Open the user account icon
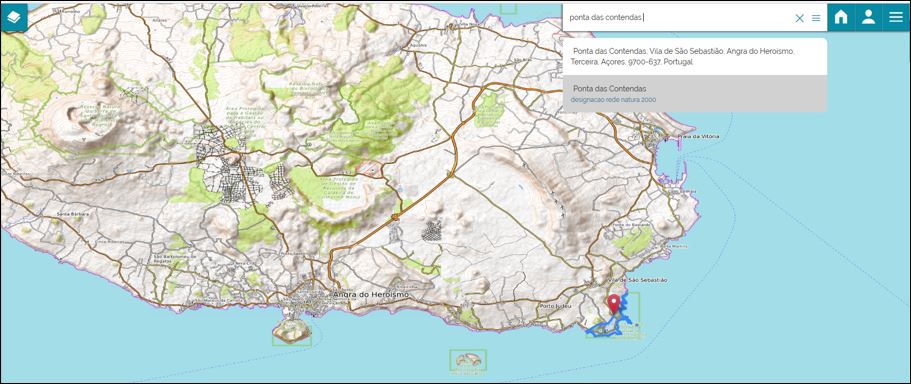 869,17
